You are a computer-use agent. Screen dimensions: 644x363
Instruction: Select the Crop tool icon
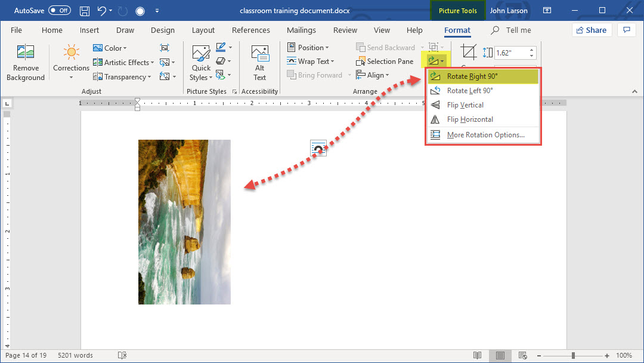(469, 53)
